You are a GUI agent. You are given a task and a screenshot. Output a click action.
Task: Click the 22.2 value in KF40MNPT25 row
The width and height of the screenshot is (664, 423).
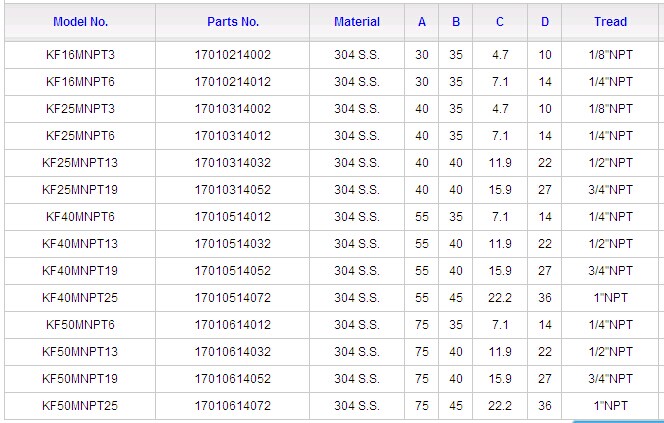point(500,298)
